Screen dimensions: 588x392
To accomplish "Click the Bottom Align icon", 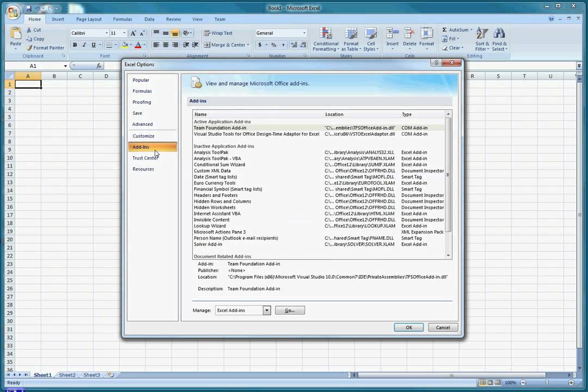I will tap(175, 33).
